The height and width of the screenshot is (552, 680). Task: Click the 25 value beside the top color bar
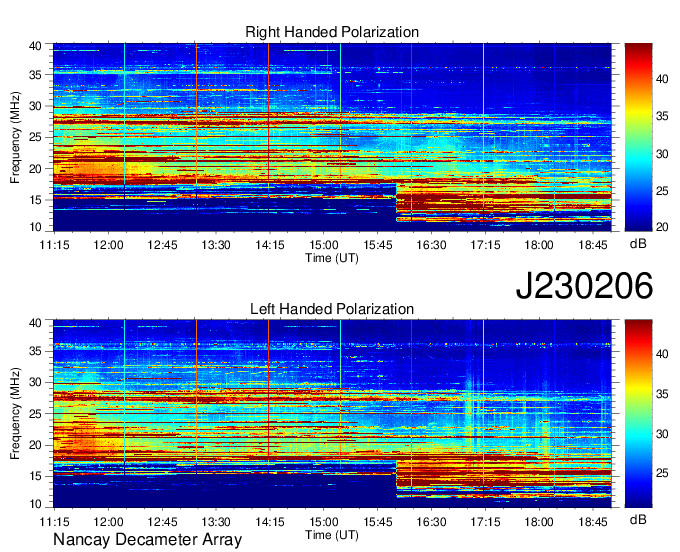[662, 191]
